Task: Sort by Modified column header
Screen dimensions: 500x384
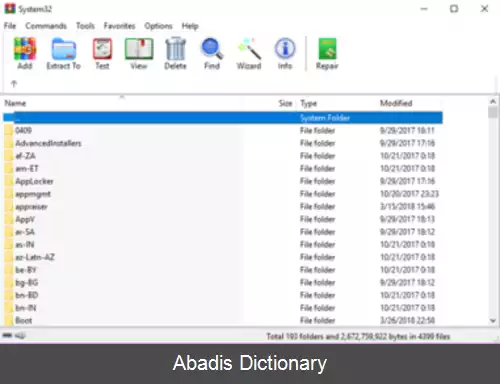Action: click(396, 103)
